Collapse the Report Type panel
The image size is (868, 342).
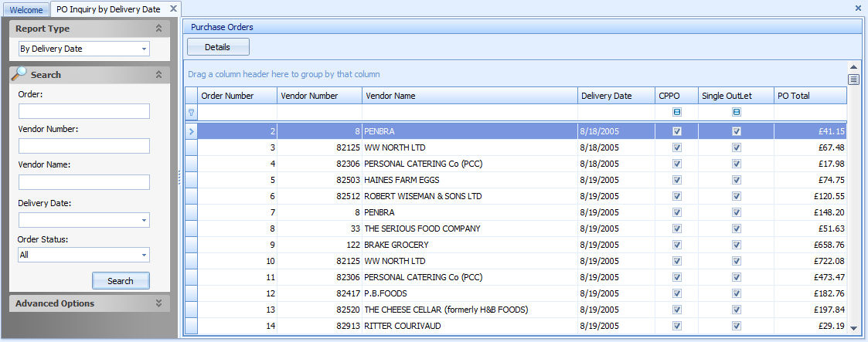159,28
